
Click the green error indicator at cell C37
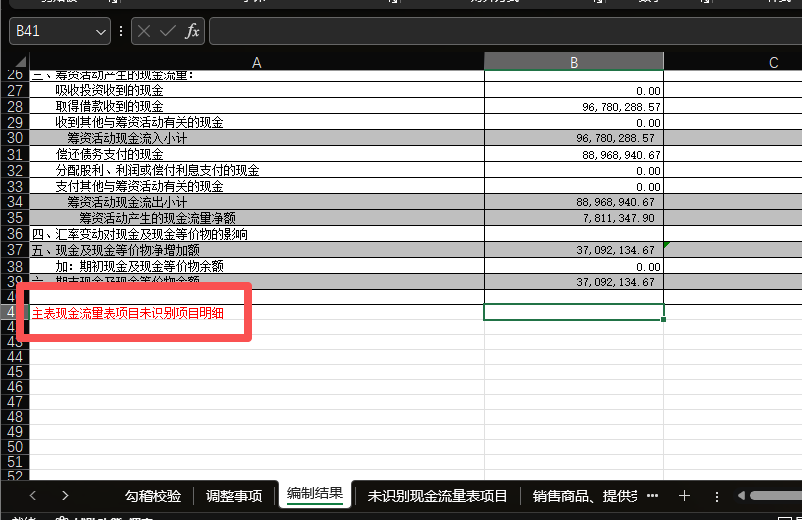pyautogui.click(x=666, y=245)
